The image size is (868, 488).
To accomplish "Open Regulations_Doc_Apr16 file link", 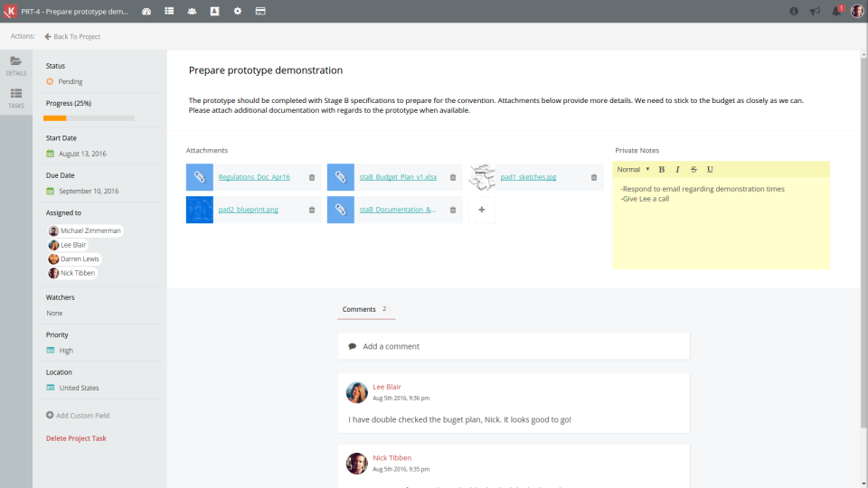I will [254, 177].
